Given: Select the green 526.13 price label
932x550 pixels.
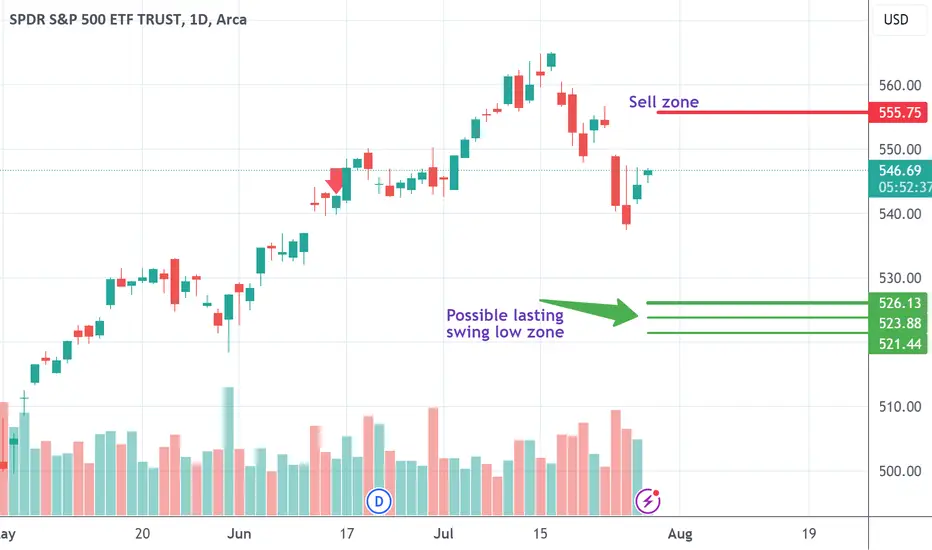Looking at the screenshot, I should [898, 303].
